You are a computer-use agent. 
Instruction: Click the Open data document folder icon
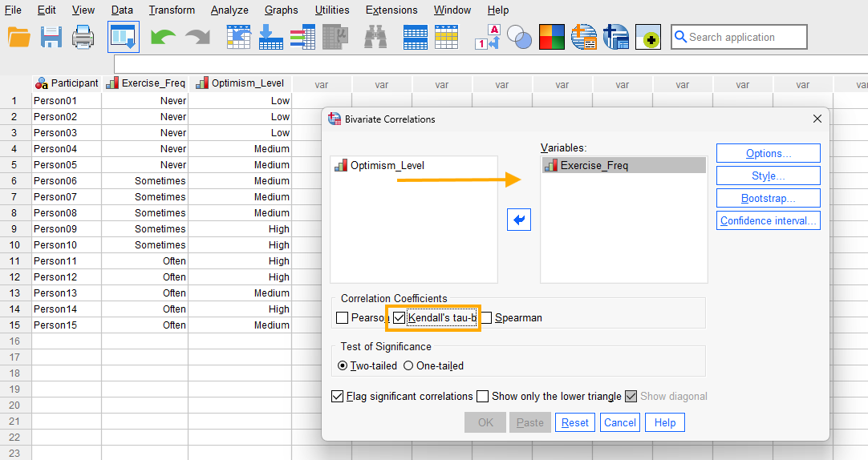coord(18,37)
